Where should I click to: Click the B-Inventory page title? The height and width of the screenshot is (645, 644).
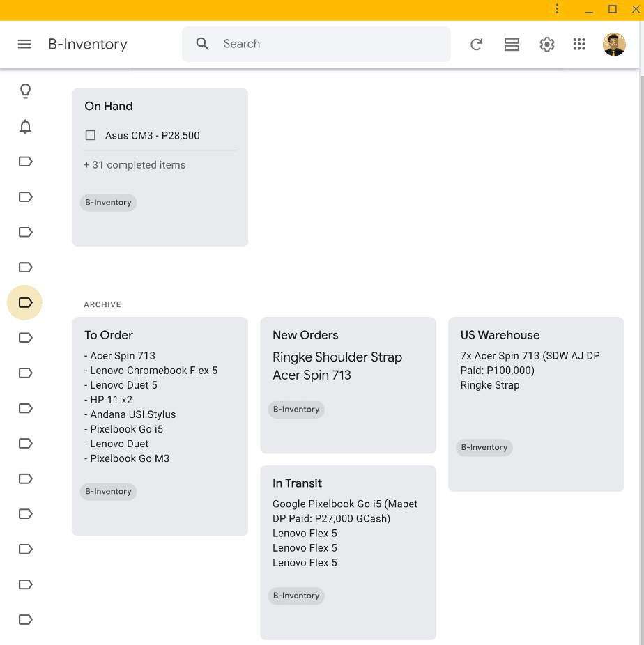point(88,44)
